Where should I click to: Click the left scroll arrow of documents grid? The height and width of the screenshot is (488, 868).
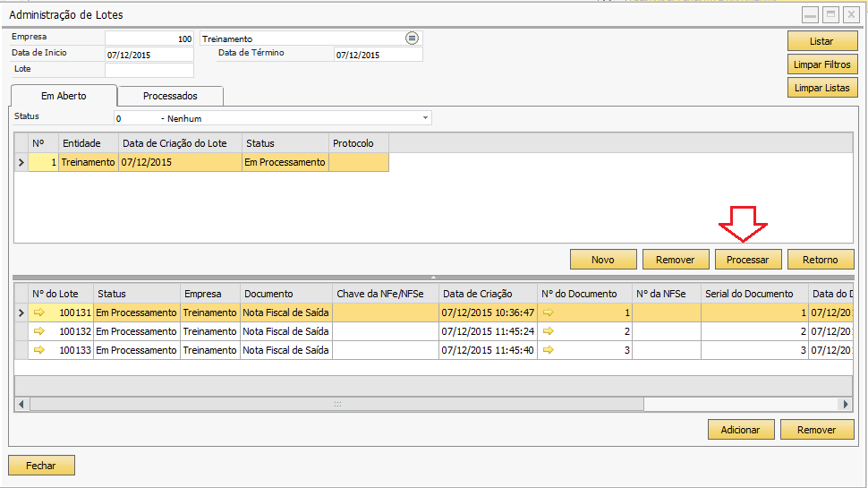click(21, 405)
